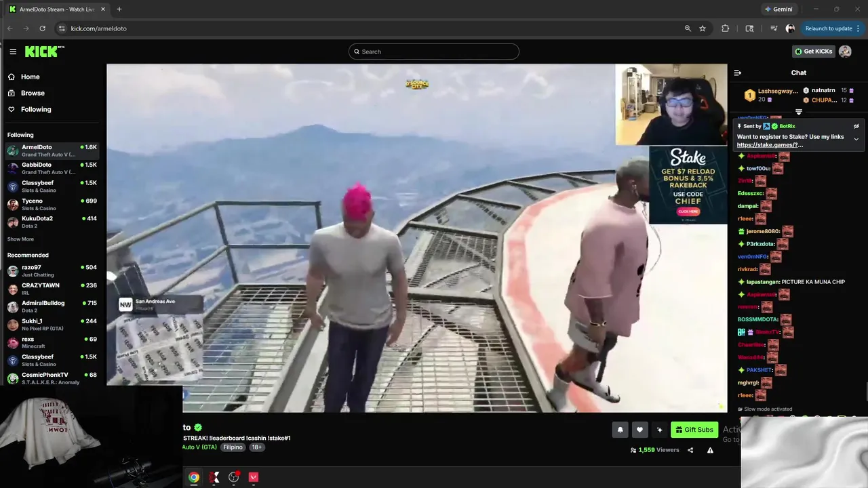Click Relaunch to update
The height and width of the screenshot is (488, 868).
click(829, 28)
